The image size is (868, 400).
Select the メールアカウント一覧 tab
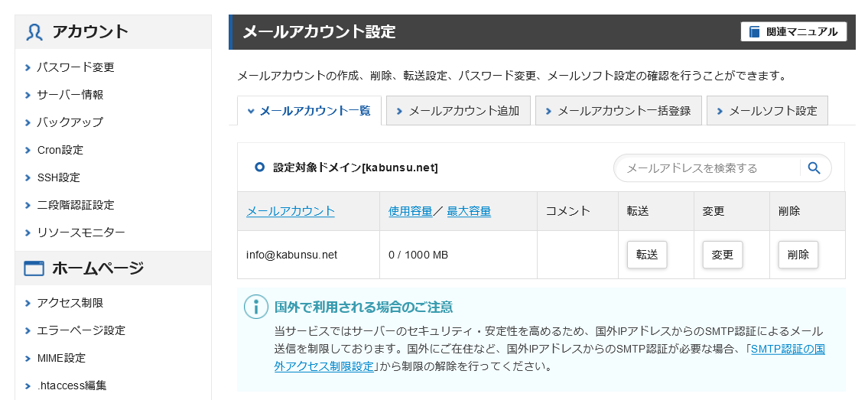coord(309,111)
